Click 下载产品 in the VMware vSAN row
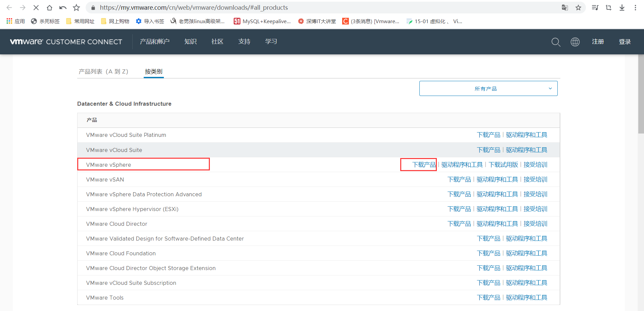Viewport: 644px width, 311px height. coord(459,179)
